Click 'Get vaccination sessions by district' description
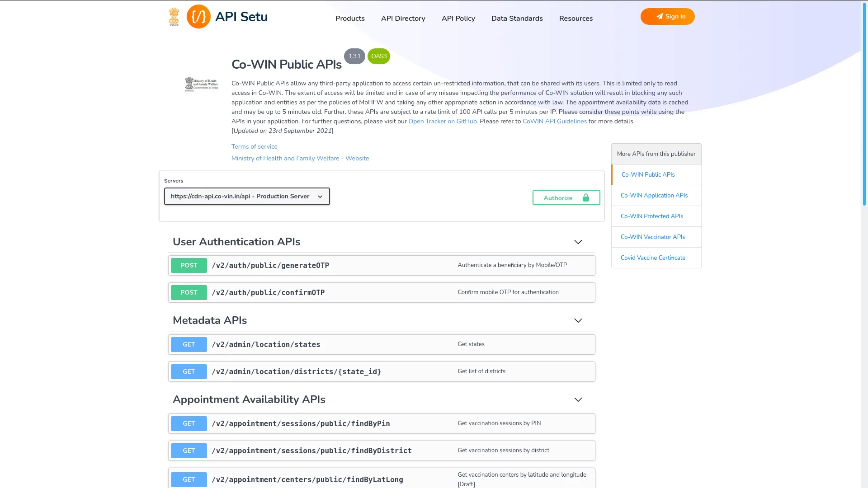The height and width of the screenshot is (488, 868). [x=504, y=450]
